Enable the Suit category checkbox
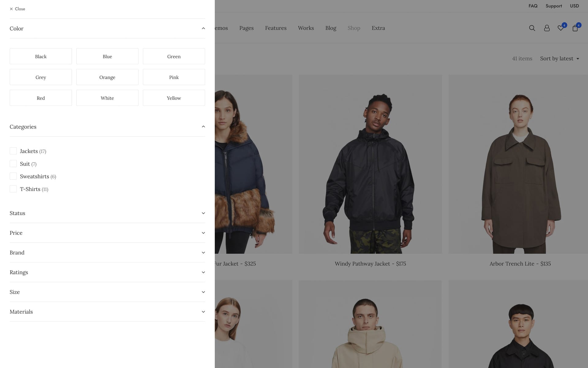 (13, 163)
